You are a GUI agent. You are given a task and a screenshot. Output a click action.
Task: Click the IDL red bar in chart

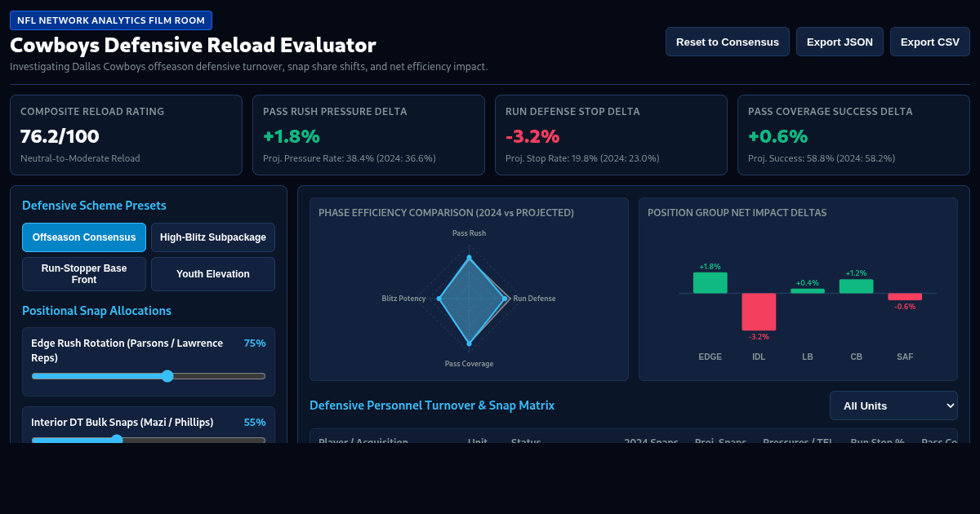coord(759,312)
